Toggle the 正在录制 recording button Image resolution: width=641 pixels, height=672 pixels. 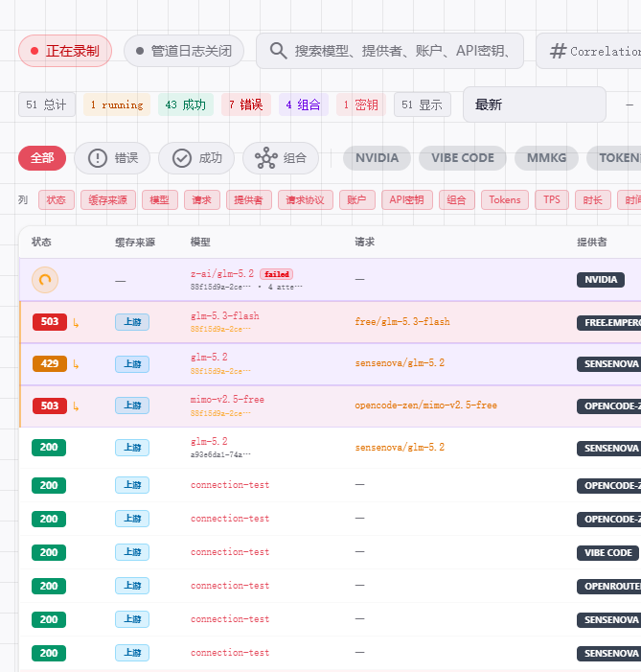[65, 51]
